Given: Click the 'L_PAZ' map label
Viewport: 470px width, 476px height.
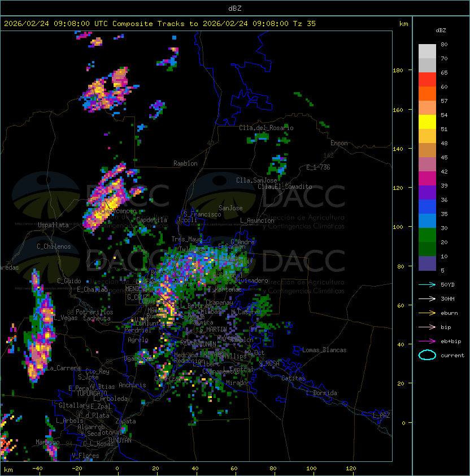Looking at the screenshot, I should tap(381, 416).
